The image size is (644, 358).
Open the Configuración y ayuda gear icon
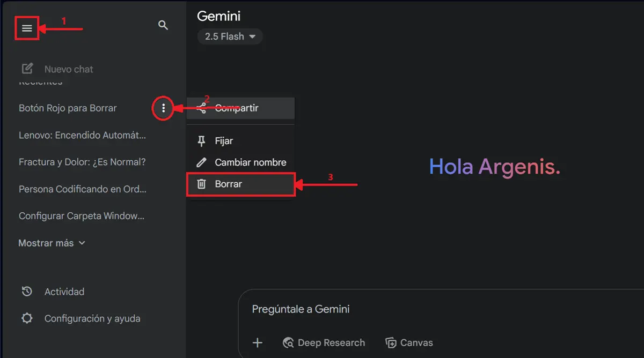coord(26,318)
